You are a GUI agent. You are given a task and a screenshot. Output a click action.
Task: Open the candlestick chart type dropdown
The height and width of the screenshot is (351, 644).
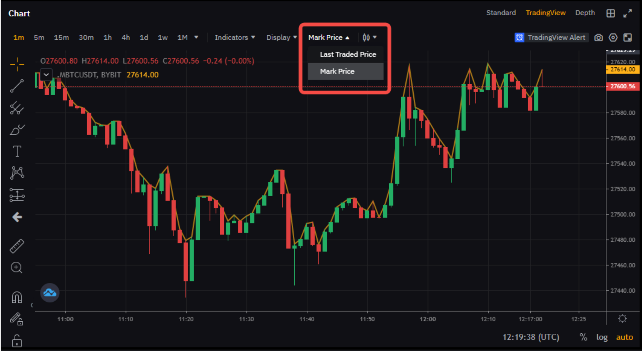(x=369, y=38)
